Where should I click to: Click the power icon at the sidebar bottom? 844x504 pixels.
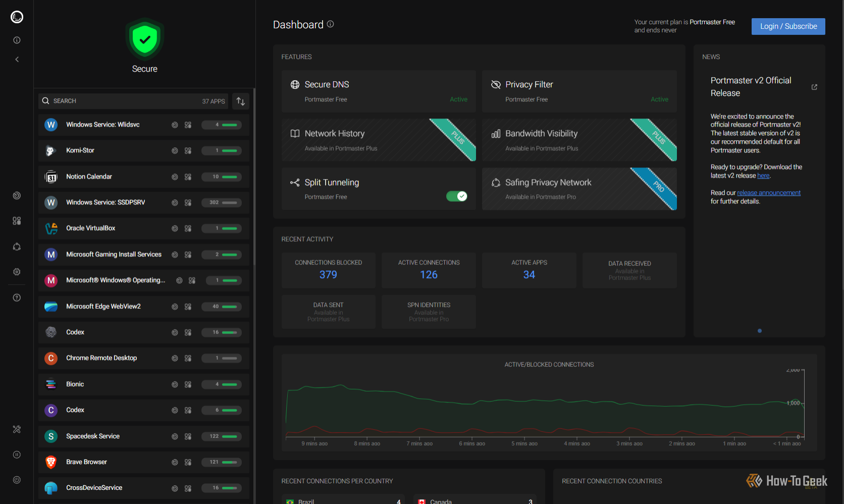[17, 480]
